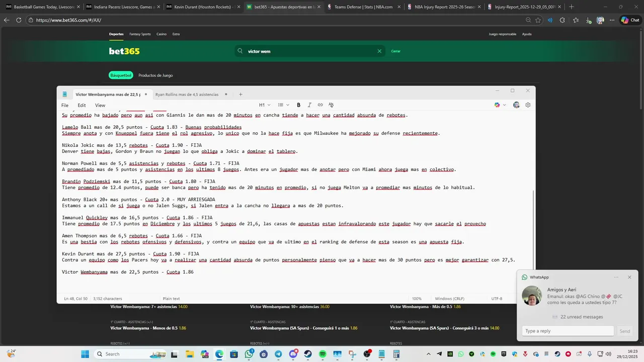Show hidden system tray icons
644x362 pixels.
pyautogui.click(x=428, y=354)
